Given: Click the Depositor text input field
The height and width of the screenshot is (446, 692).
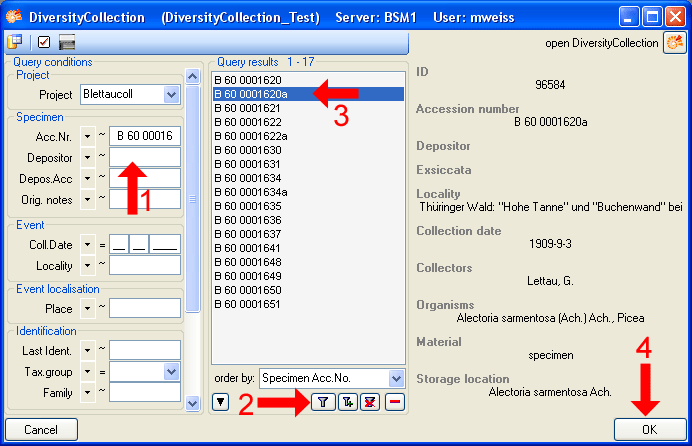Looking at the screenshot, I should pyautogui.click(x=145, y=158).
